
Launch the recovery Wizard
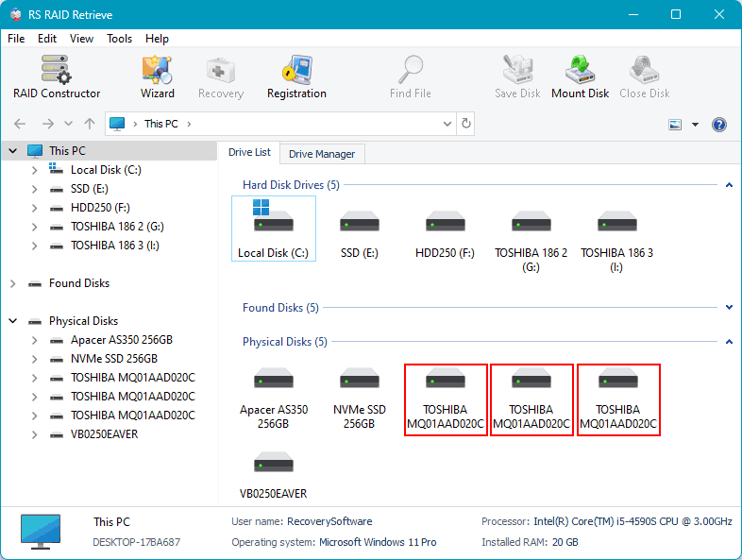157,76
